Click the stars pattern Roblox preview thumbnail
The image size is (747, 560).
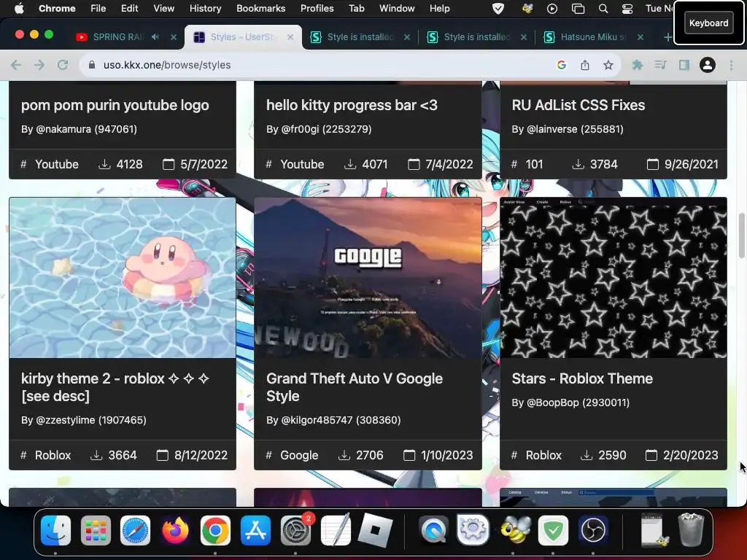pyautogui.click(x=613, y=278)
